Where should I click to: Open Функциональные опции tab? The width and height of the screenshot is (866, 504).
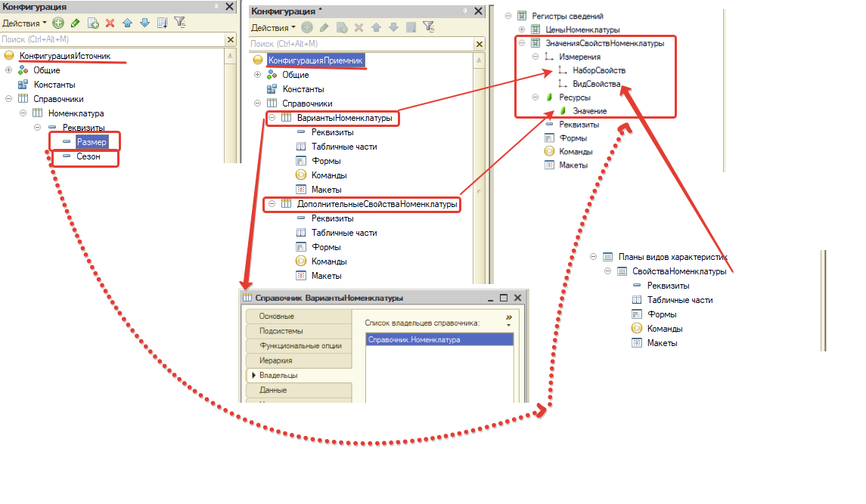[x=298, y=345]
